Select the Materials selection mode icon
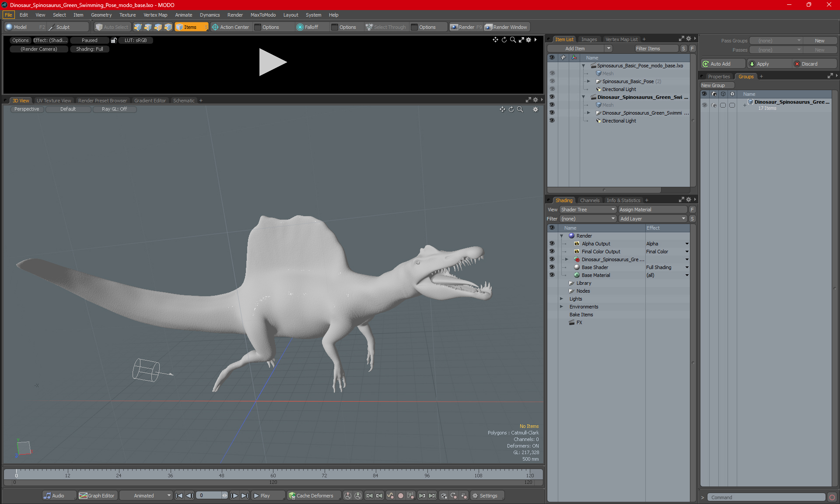This screenshot has width=840, height=504. (x=168, y=27)
